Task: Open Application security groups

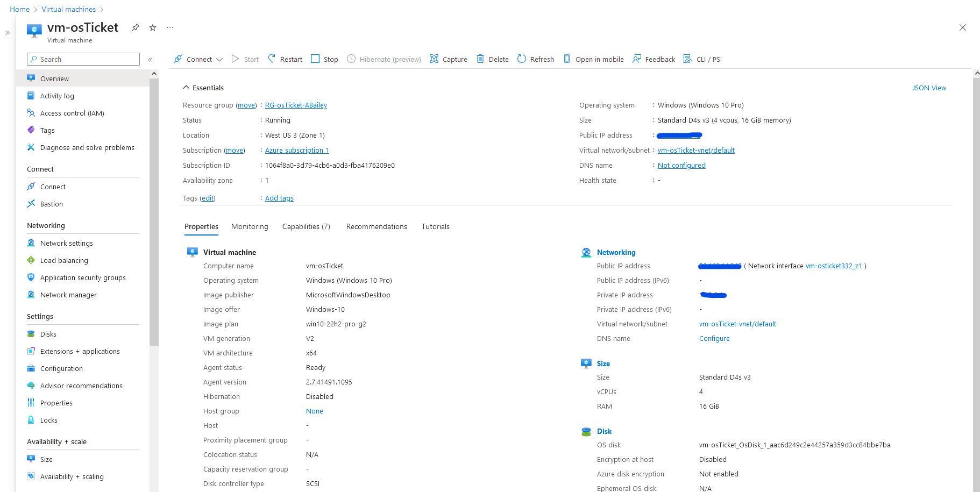Action: [83, 277]
